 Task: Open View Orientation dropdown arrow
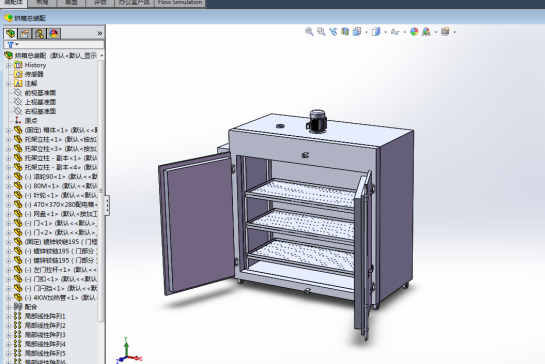(x=366, y=32)
